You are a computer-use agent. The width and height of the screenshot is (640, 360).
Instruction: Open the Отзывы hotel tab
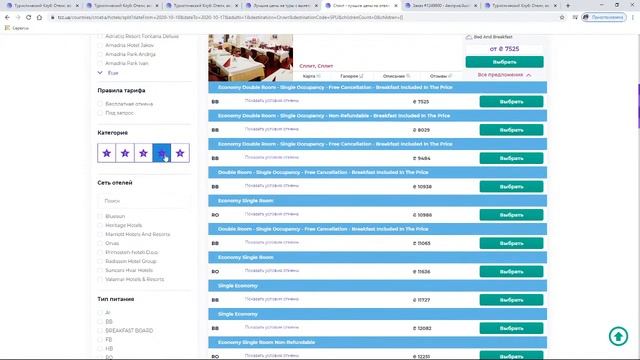[440, 76]
